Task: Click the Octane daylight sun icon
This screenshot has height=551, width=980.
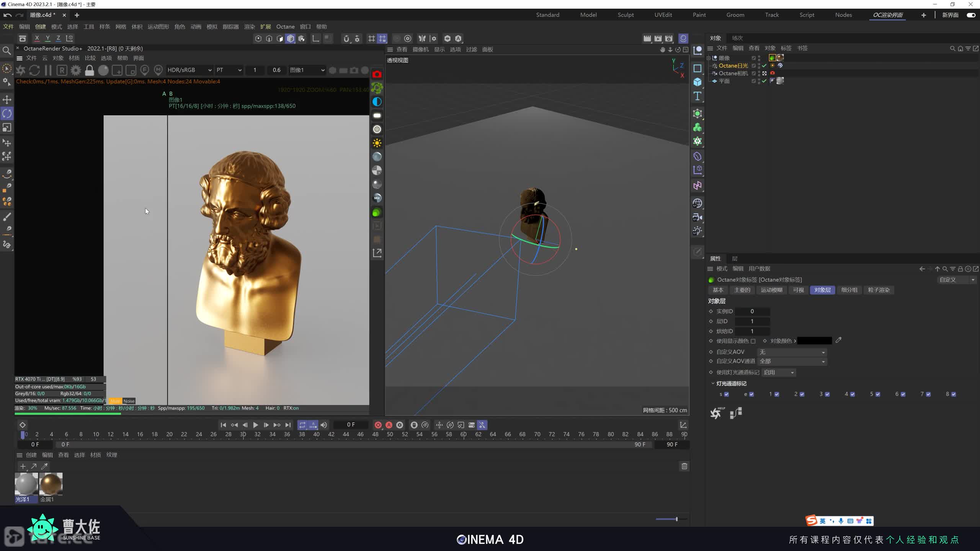Action: coord(377,143)
